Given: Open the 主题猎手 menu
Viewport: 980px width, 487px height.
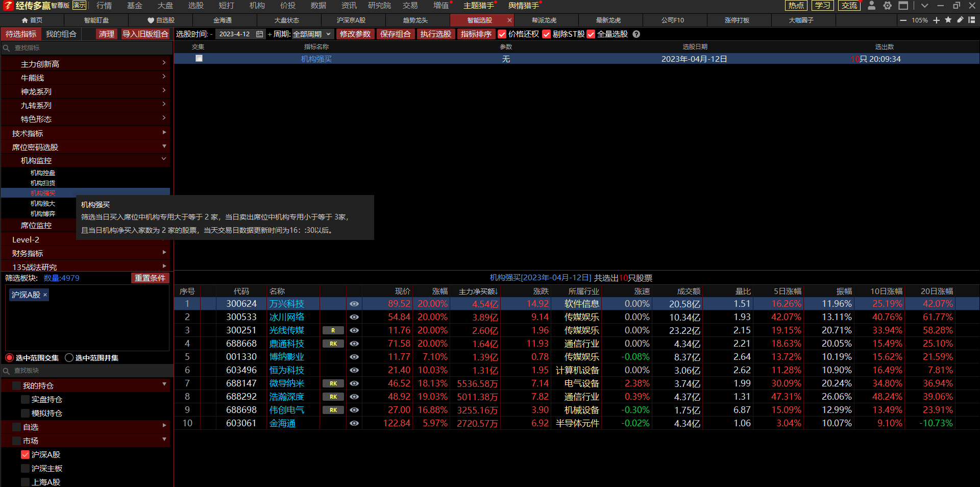Looking at the screenshot, I should point(479,6).
